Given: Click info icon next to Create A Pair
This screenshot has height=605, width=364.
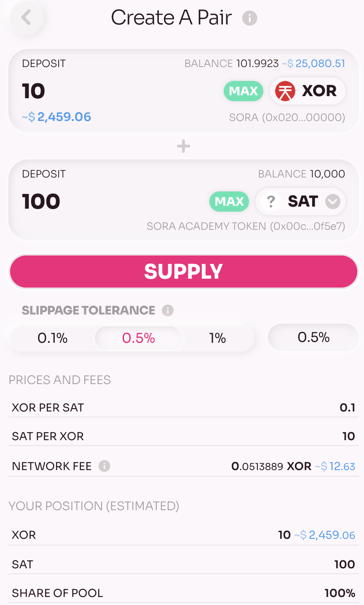Looking at the screenshot, I should pos(249,18).
